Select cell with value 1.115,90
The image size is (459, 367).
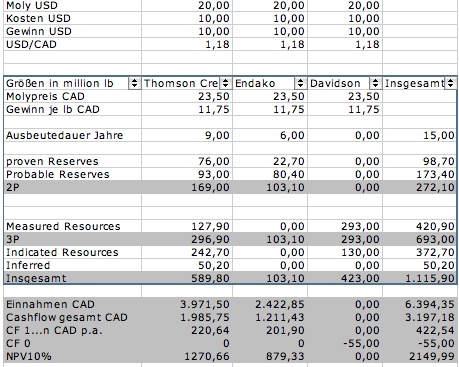[419, 278]
